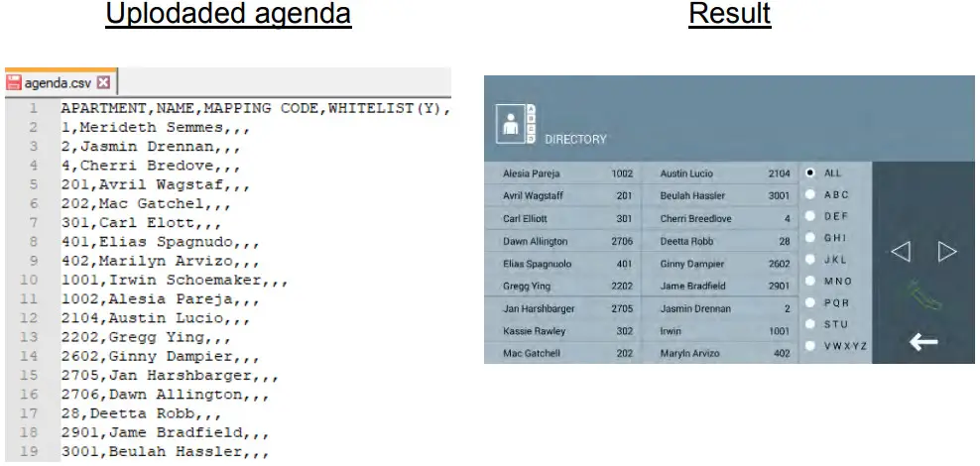Viewport: 980px width, 466px height.
Task: Click the right arrow to page forward
Action: pyautogui.click(x=947, y=252)
